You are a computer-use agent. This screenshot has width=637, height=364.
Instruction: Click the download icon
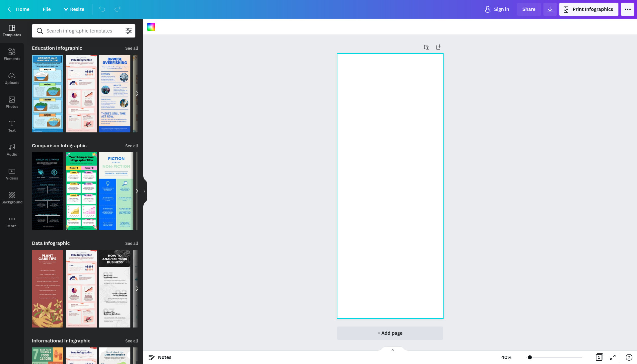[550, 9]
